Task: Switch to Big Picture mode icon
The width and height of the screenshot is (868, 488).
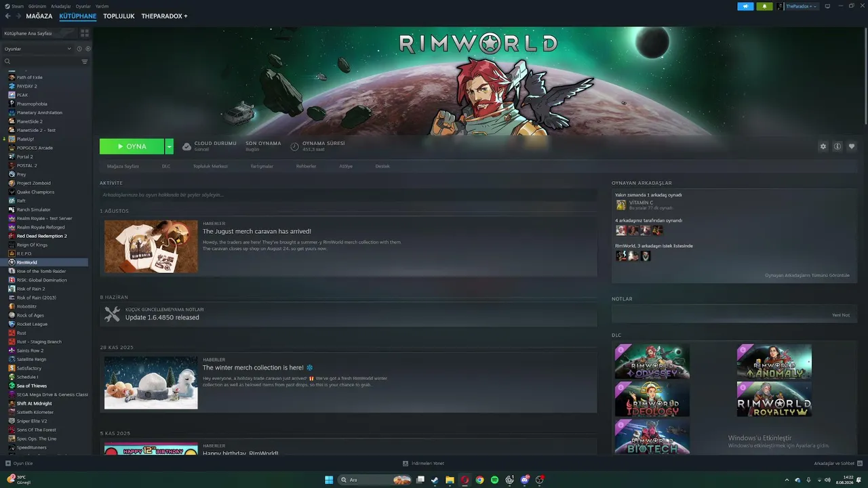Action: click(x=827, y=6)
